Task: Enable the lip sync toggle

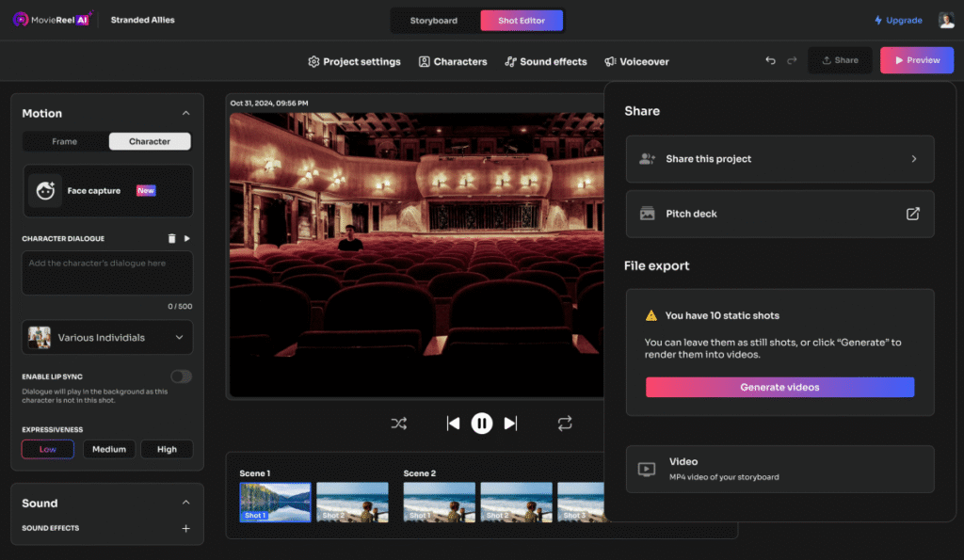Action: (181, 376)
